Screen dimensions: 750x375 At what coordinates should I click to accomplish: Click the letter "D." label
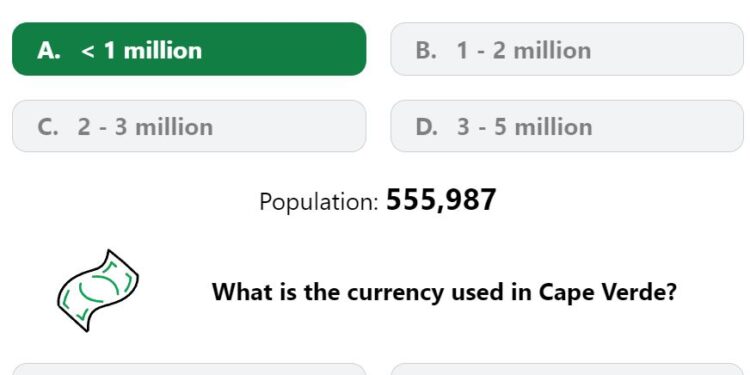426,127
